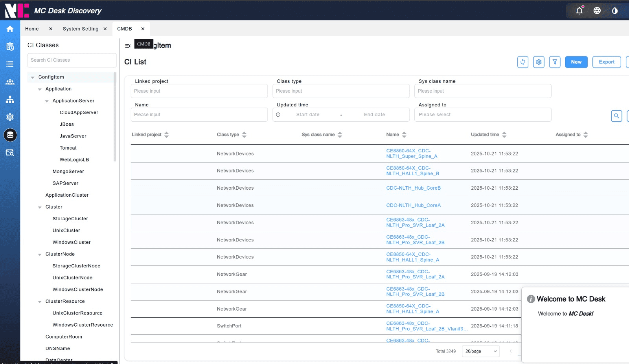This screenshot has height=364, width=629.
Task: Collapse the Application tree node
Action: pos(40,89)
